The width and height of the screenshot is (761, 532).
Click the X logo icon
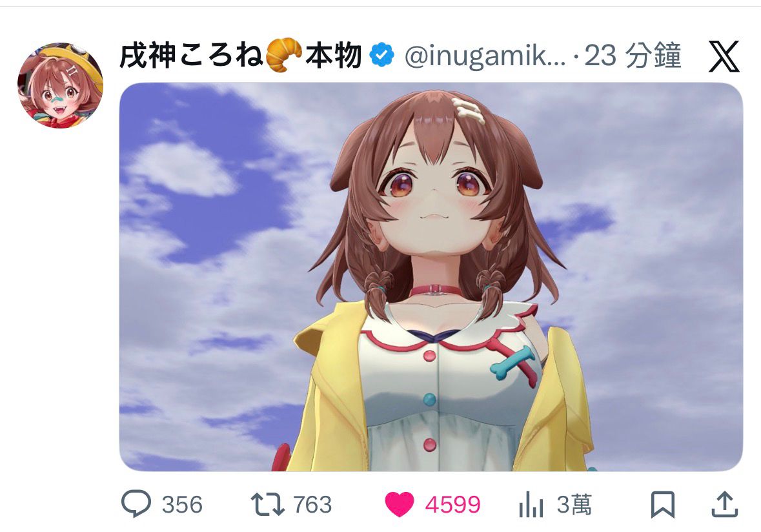tap(724, 56)
